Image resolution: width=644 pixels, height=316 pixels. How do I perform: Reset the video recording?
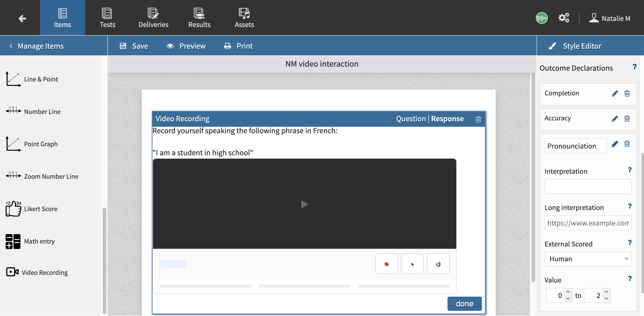click(x=438, y=264)
